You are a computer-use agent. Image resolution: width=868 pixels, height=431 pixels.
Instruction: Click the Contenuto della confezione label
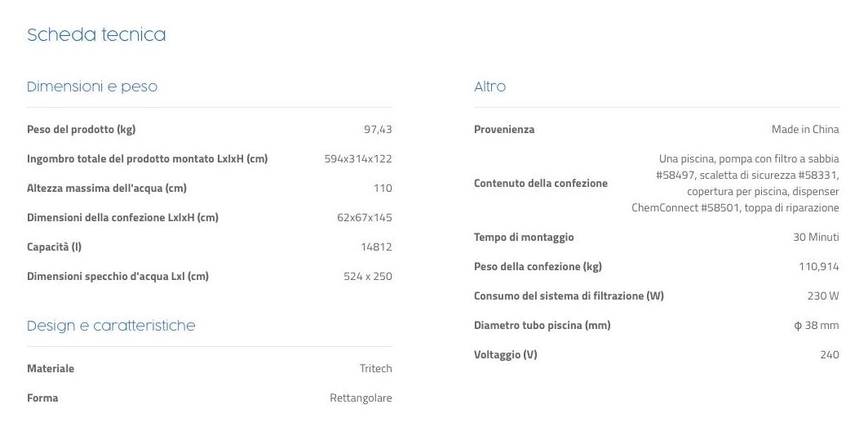(540, 184)
